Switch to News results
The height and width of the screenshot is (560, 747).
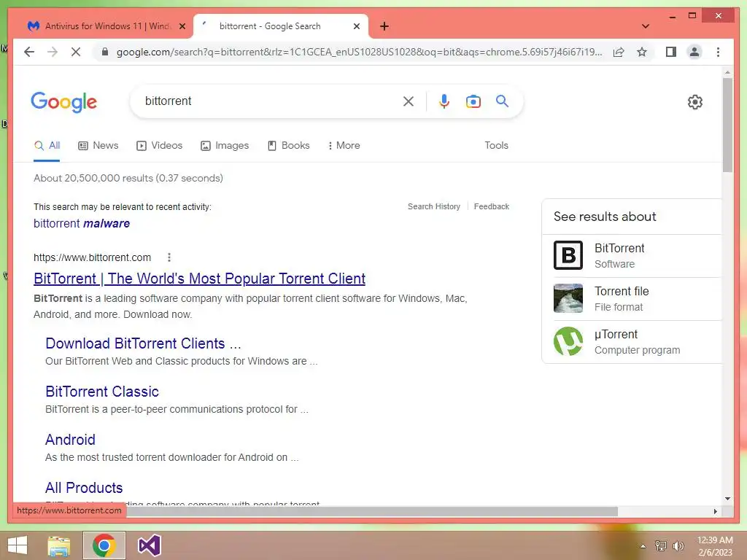coord(98,146)
